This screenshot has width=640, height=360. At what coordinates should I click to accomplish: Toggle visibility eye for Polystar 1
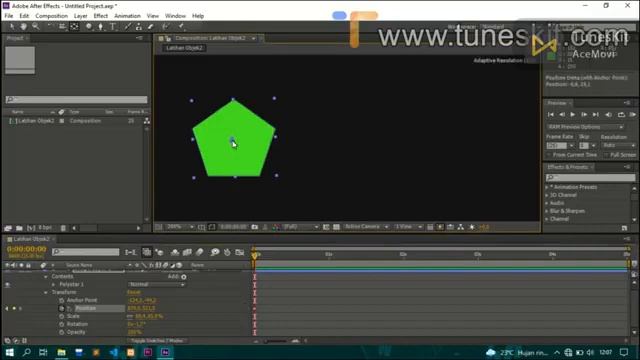point(7,284)
